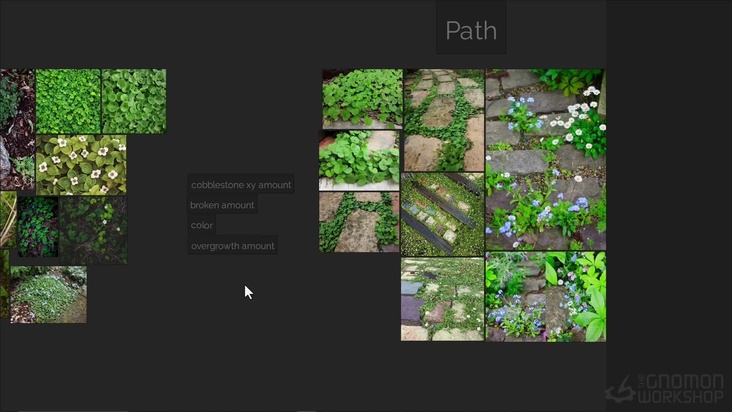Click the stepping stones with groundcover image
The height and width of the screenshot is (412, 732).
pyautogui.click(x=444, y=120)
